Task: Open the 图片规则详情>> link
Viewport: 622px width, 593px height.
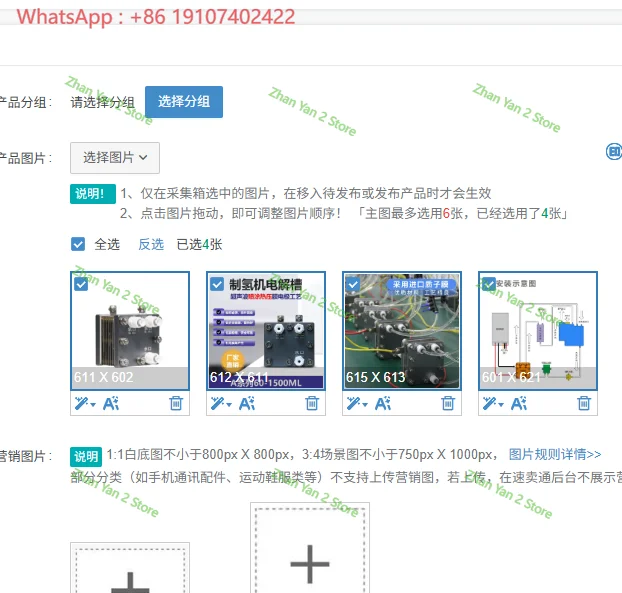Action: (x=555, y=454)
